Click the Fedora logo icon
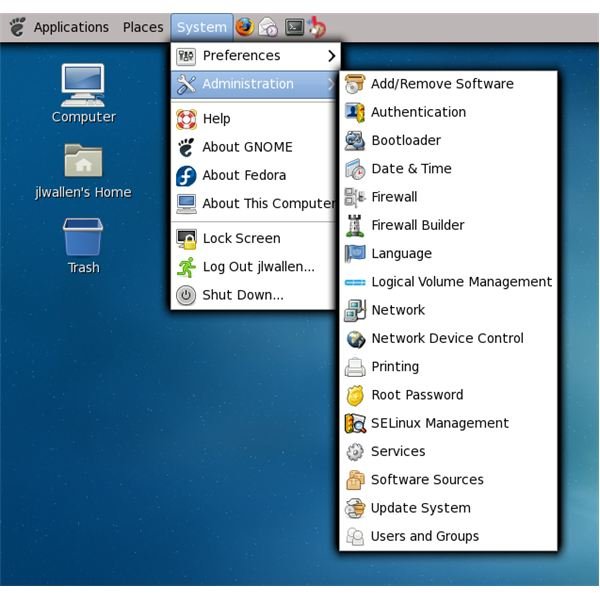 186,176
